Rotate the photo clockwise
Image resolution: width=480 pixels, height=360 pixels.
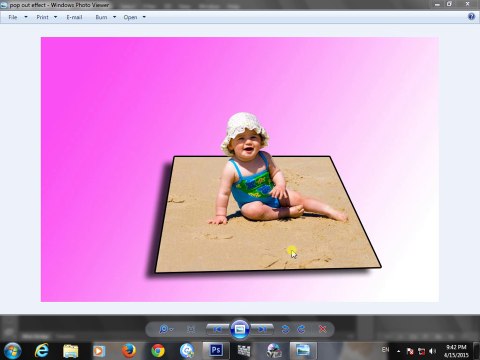click(301, 329)
